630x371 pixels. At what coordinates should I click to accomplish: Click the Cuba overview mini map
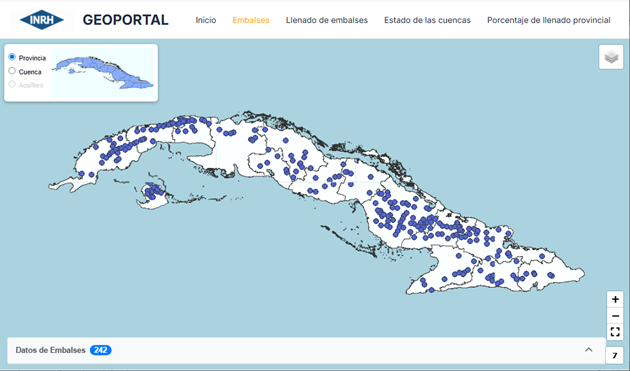(103, 73)
